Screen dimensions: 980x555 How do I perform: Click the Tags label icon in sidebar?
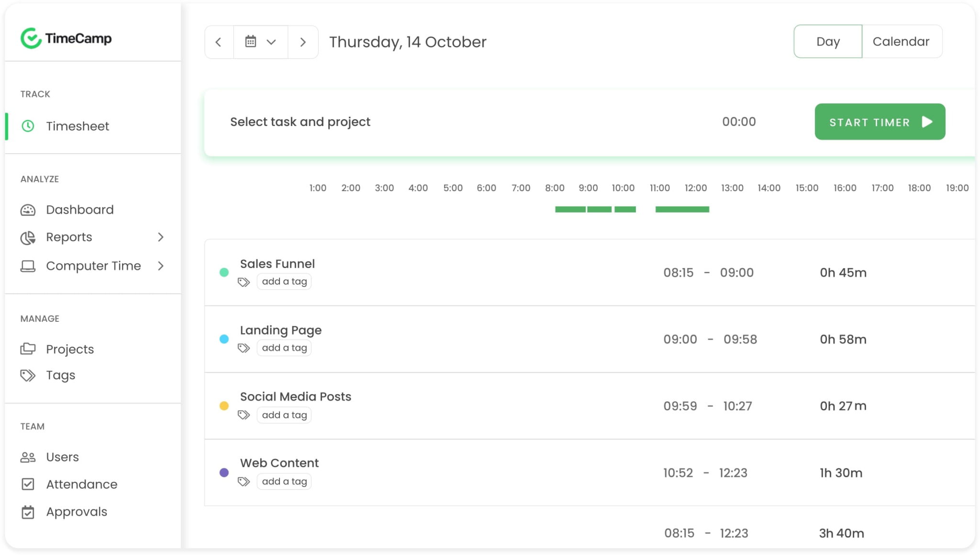click(x=28, y=375)
